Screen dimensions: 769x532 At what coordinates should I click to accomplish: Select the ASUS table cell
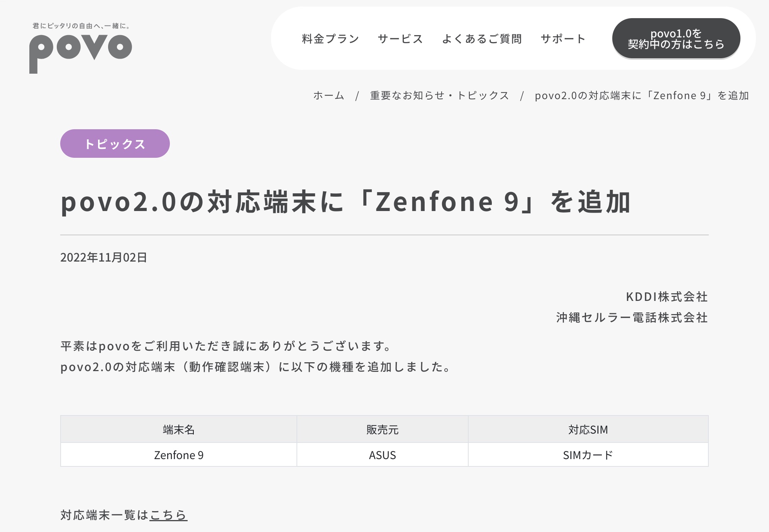tap(382, 455)
